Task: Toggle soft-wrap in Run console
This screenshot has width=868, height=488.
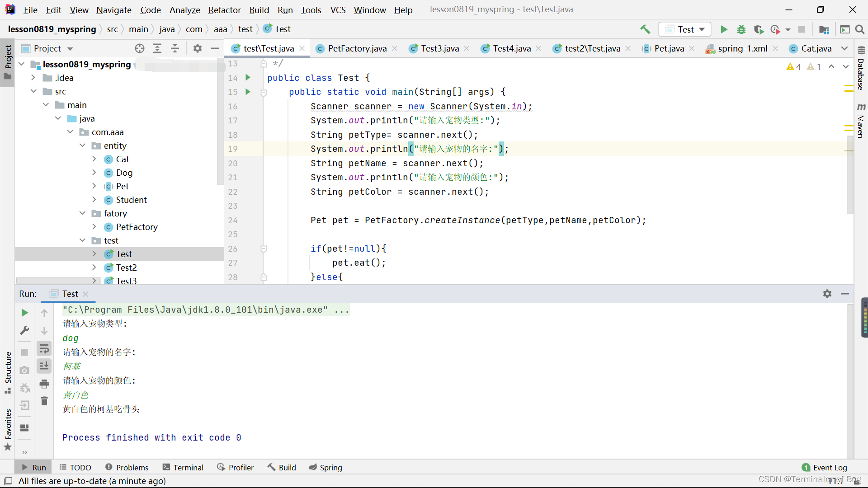Action: (44, 348)
